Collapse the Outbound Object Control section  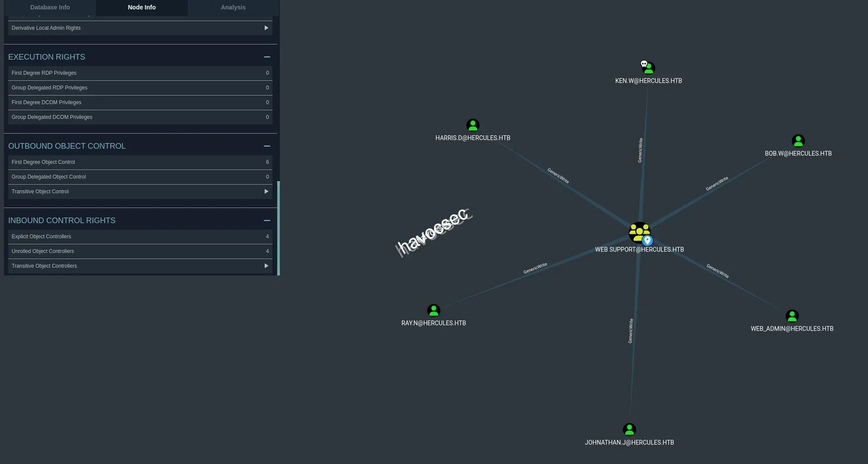click(267, 146)
